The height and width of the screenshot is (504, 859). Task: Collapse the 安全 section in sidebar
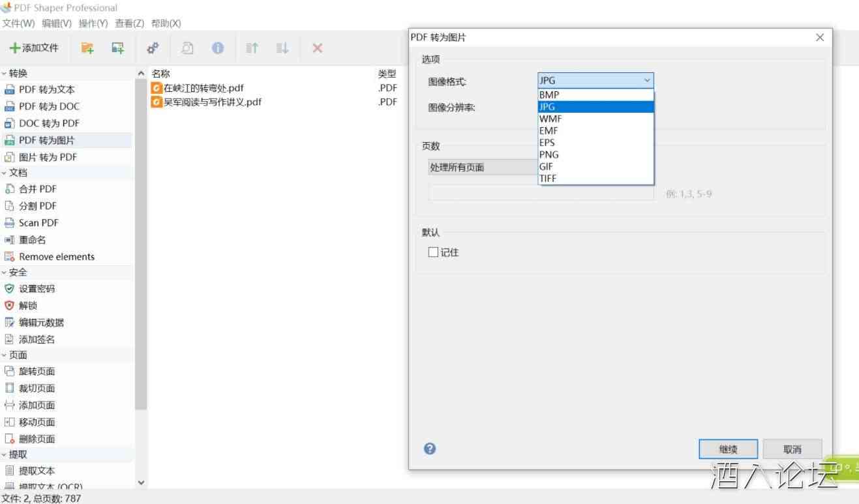pos(5,273)
